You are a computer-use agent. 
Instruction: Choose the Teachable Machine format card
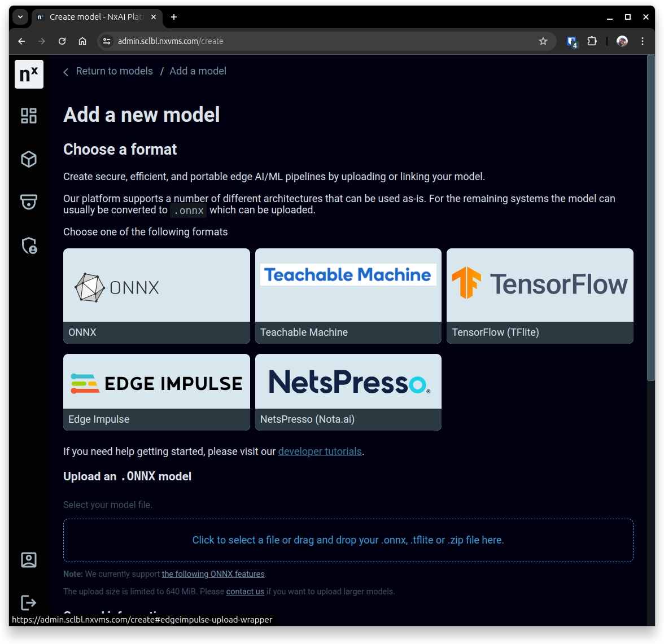[x=348, y=296]
